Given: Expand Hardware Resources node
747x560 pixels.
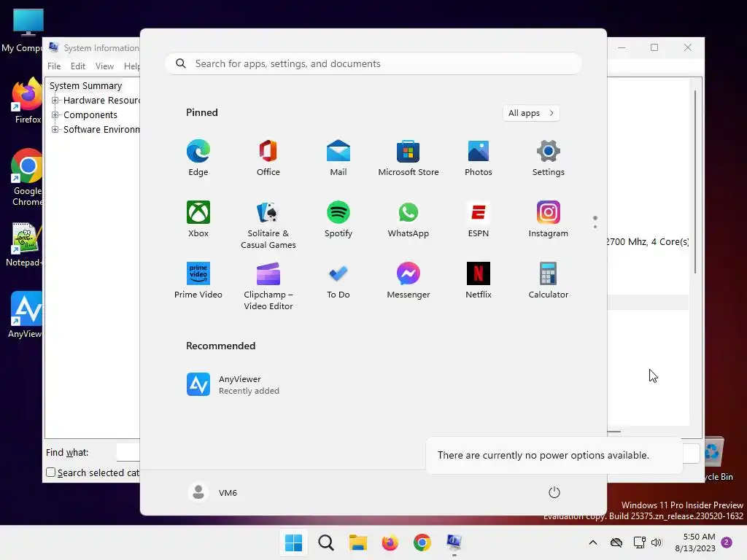Looking at the screenshot, I should coord(55,100).
